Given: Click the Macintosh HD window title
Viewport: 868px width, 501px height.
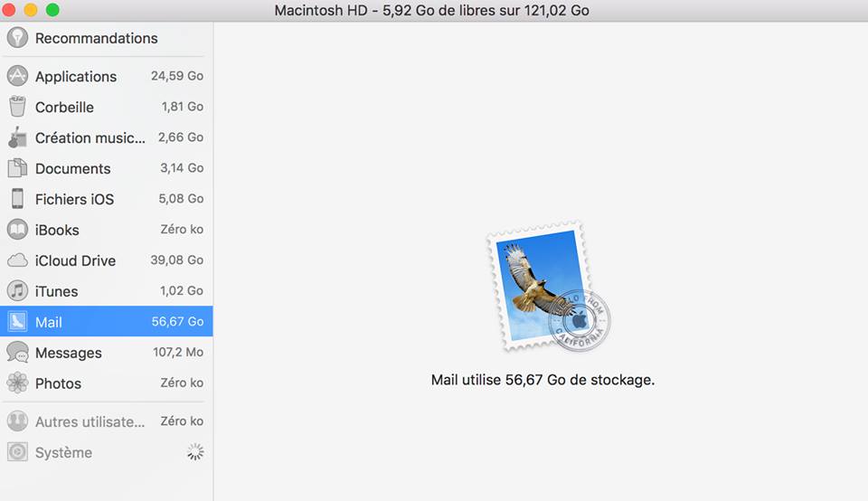Looking at the screenshot, I should point(432,11).
